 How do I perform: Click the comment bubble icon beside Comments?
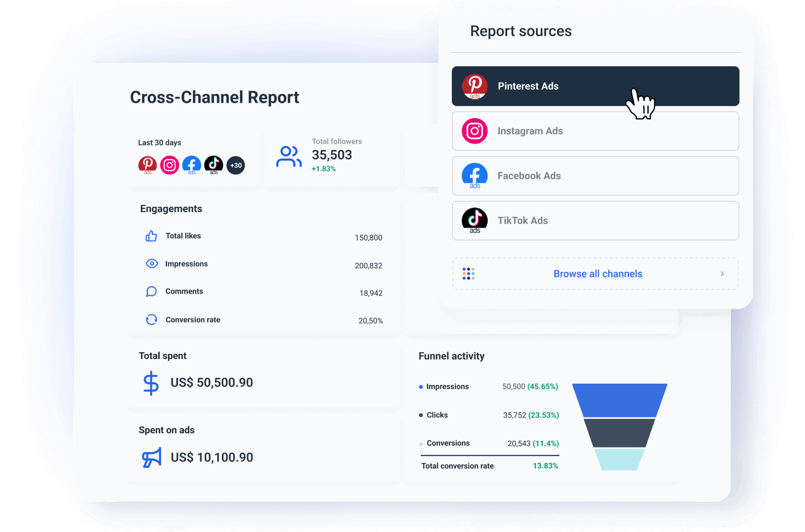pyautogui.click(x=151, y=291)
